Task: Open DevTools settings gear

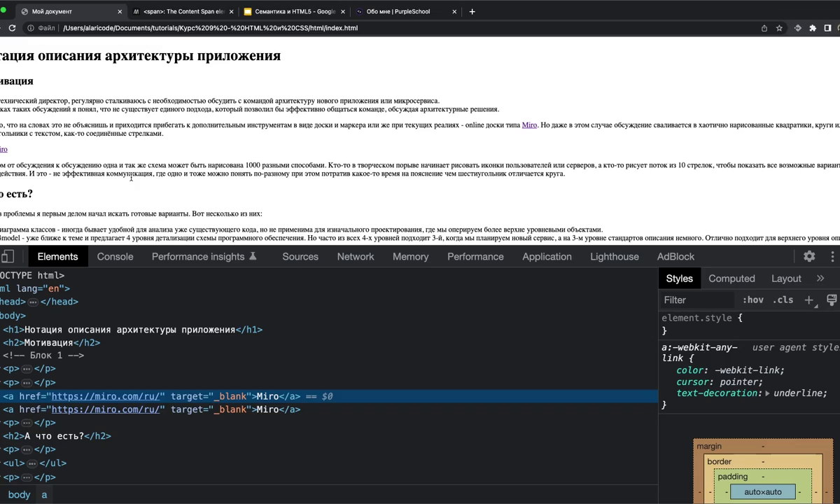Action: pos(809,256)
